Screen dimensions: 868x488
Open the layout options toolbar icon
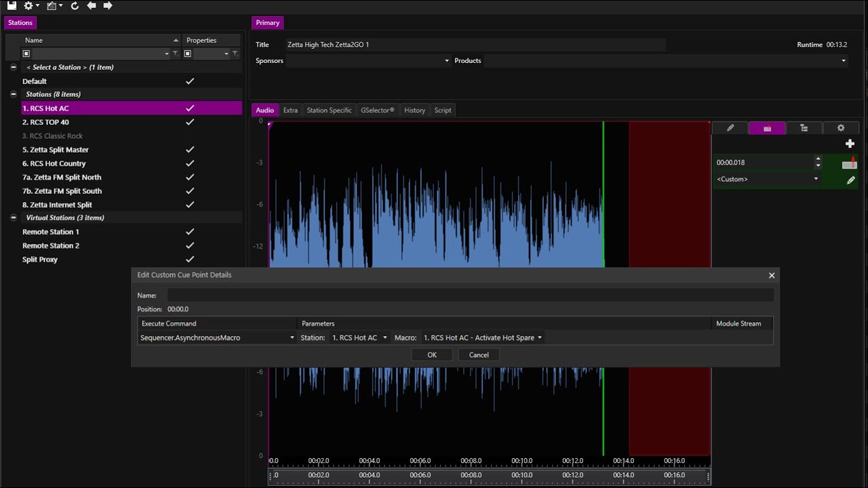(x=54, y=5)
